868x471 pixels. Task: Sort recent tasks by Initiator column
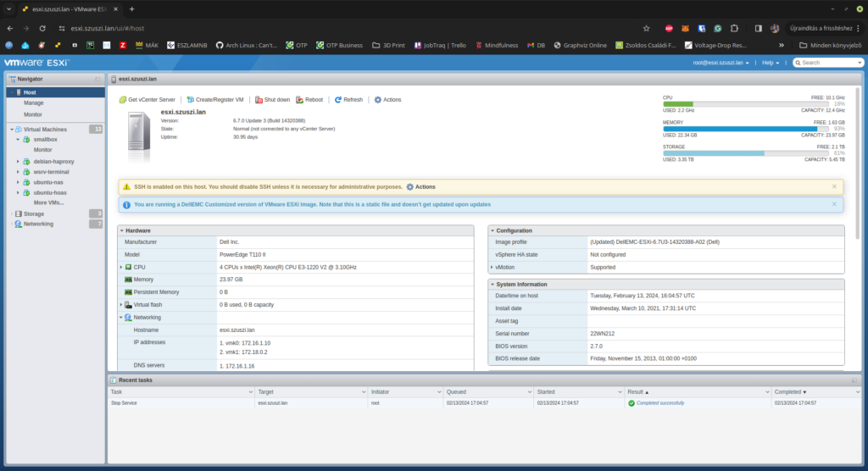(x=406, y=392)
